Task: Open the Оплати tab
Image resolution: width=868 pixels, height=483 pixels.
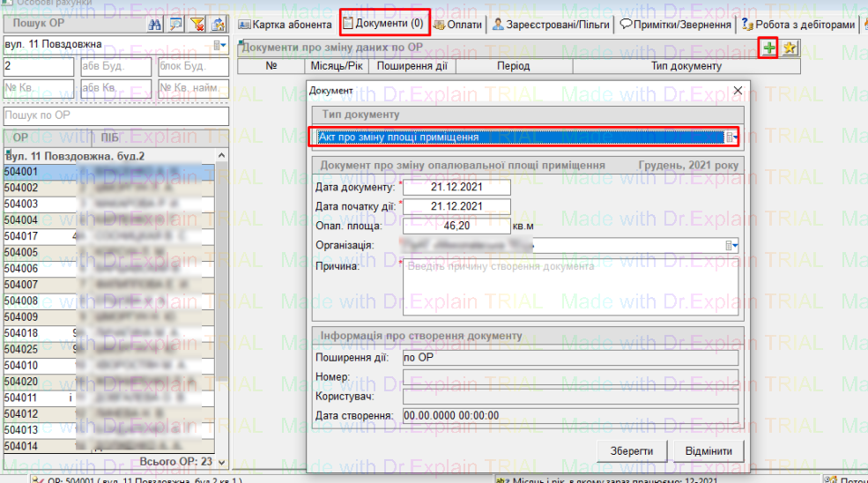Action: coord(457,25)
